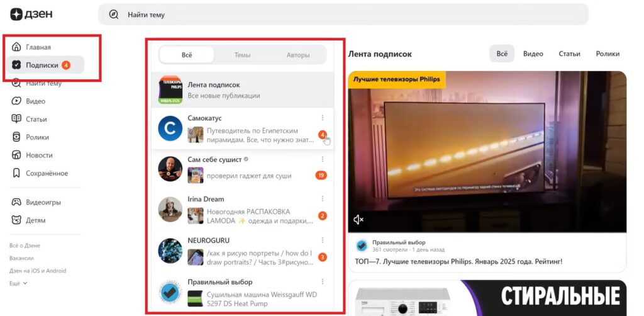This screenshot has height=316, width=644.
Task: Click the Подписки badge showing 4
Action: (x=66, y=65)
